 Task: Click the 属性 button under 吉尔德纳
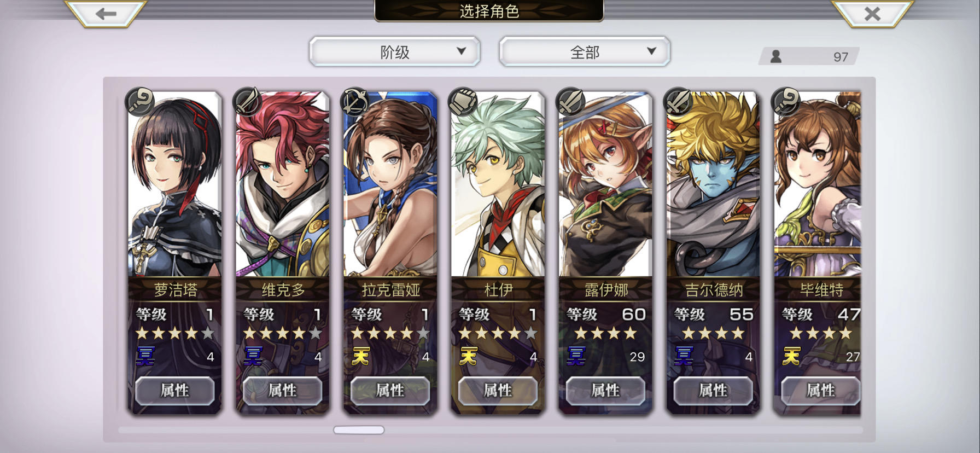coord(713,391)
